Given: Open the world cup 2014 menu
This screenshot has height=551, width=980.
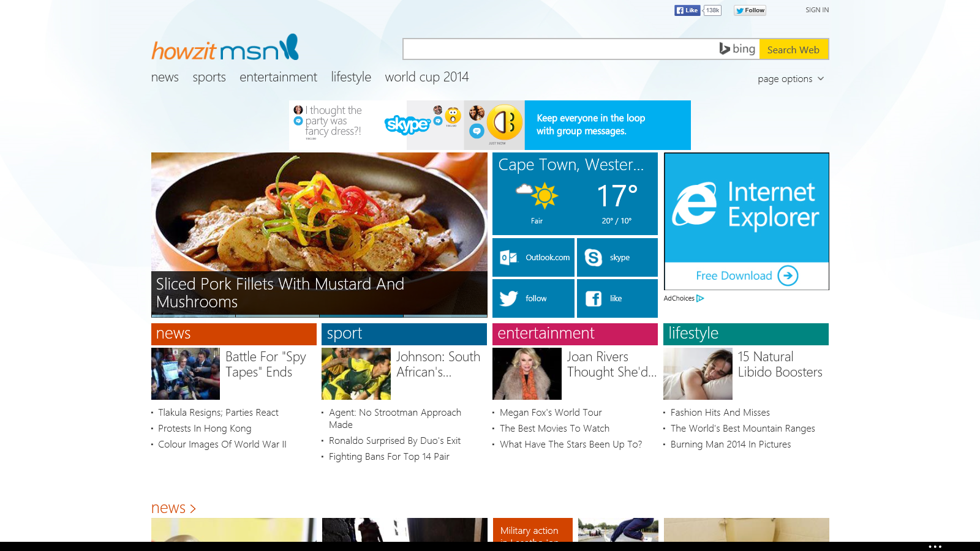Looking at the screenshot, I should click(x=426, y=77).
